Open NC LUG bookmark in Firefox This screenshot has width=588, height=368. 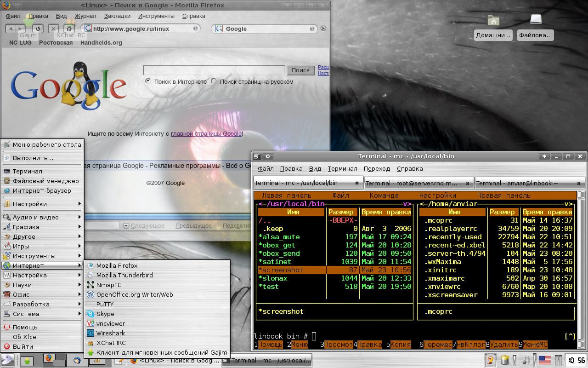[x=20, y=43]
